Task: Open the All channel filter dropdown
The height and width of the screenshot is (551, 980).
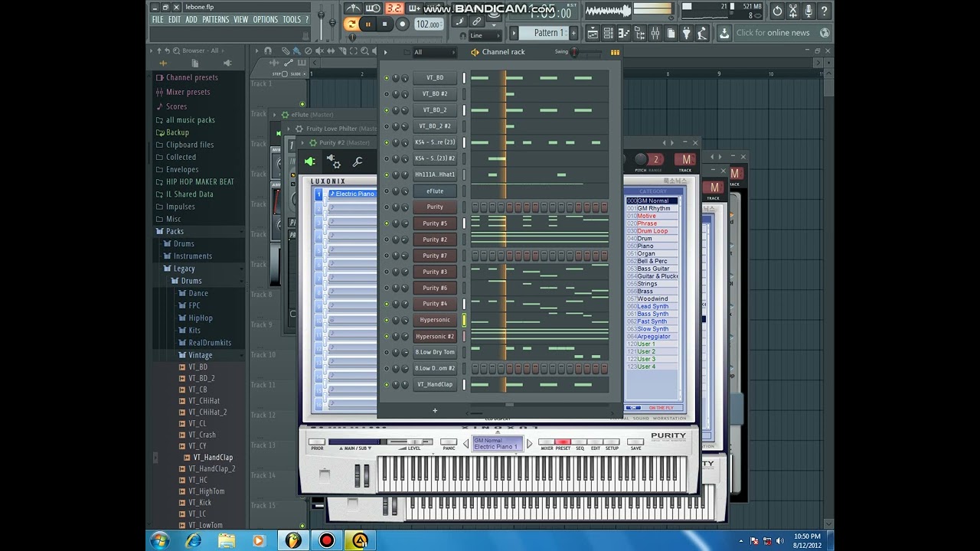Action: pos(433,52)
